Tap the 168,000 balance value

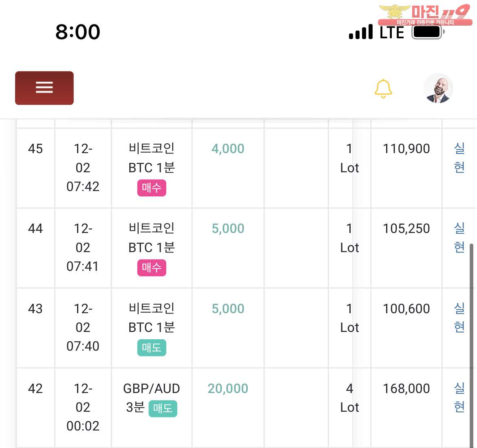coord(406,389)
